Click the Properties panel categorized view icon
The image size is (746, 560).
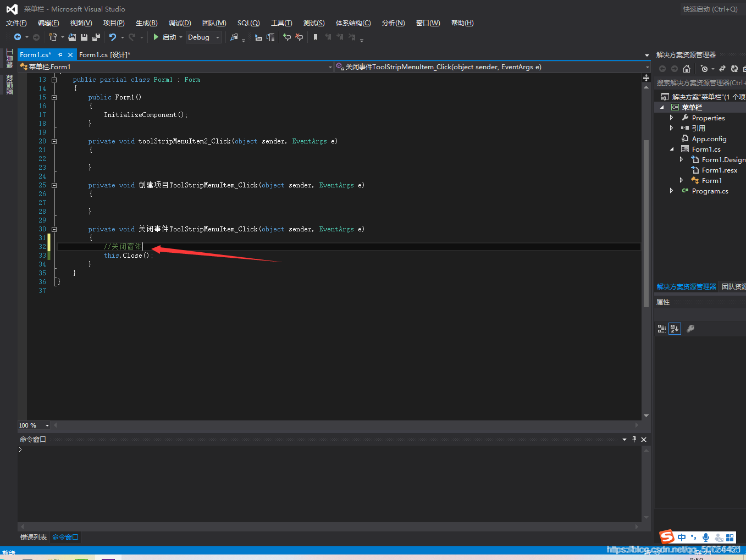(x=662, y=329)
